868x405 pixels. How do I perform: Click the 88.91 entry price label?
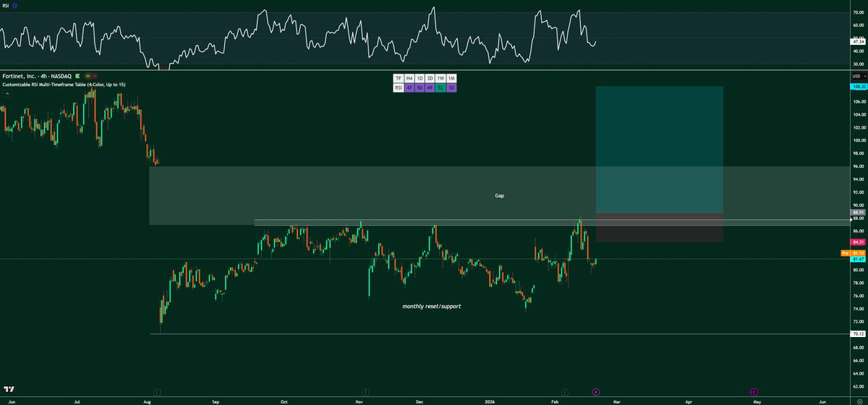(859, 213)
